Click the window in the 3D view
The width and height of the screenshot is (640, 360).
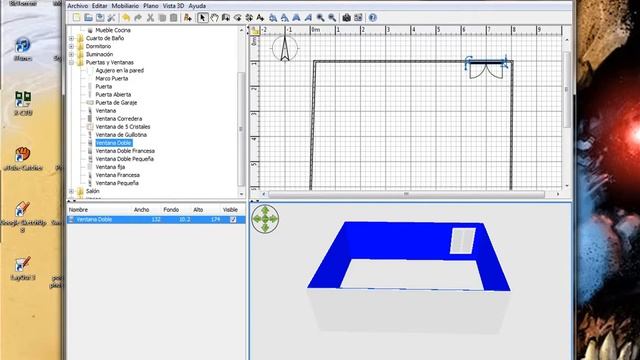[x=463, y=241]
